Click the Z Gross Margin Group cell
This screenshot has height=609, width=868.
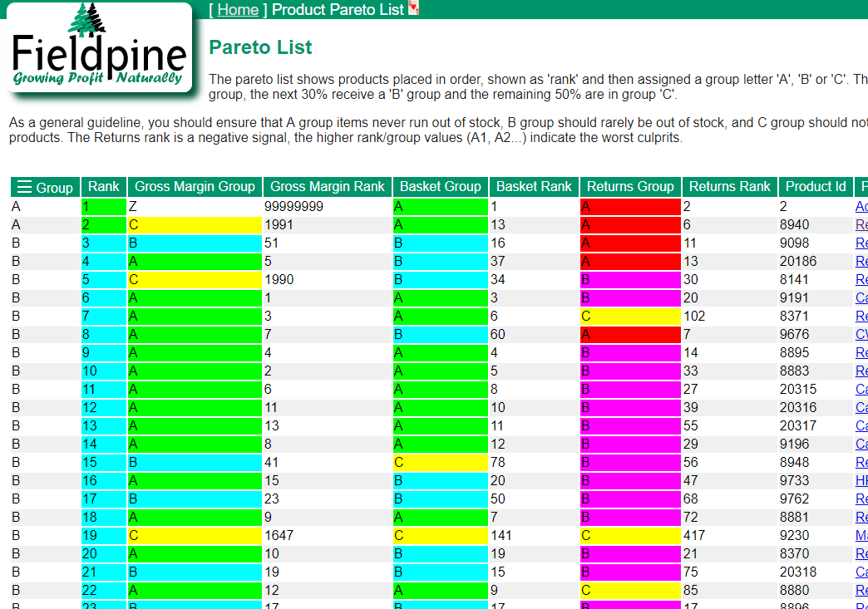tap(195, 207)
